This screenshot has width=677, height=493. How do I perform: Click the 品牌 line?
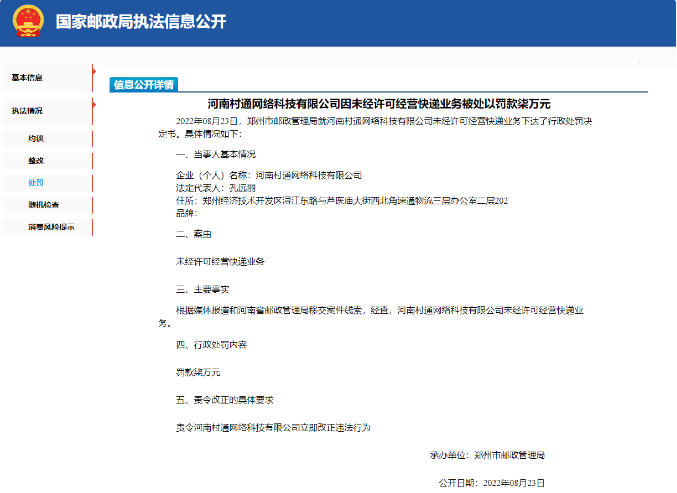pyautogui.click(x=187, y=213)
